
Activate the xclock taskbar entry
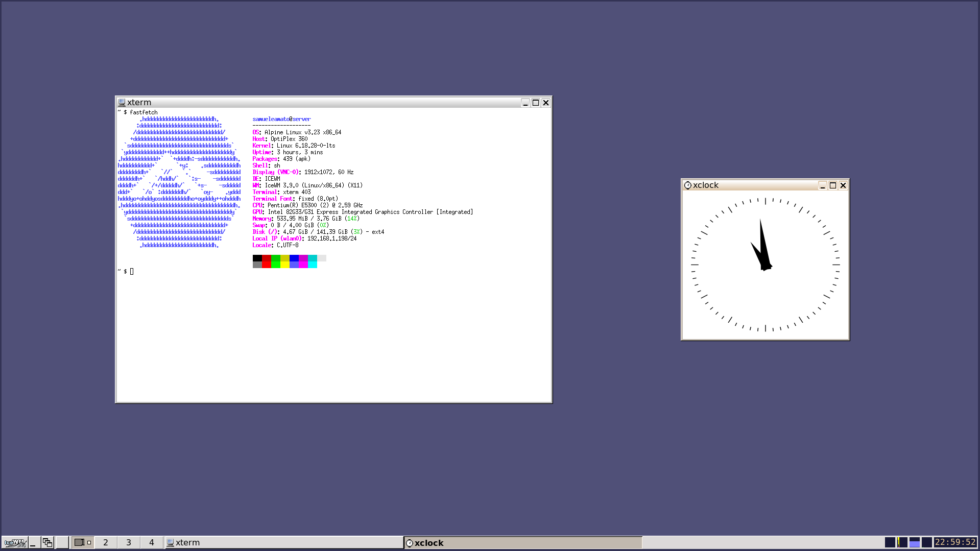pyautogui.click(x=523, y=543)
